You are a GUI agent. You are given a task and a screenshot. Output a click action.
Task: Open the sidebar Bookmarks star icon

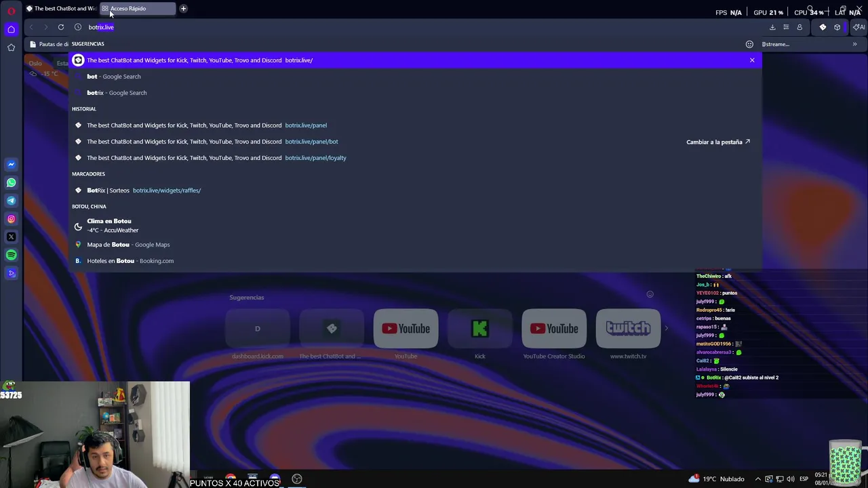[x=11, y=47]
